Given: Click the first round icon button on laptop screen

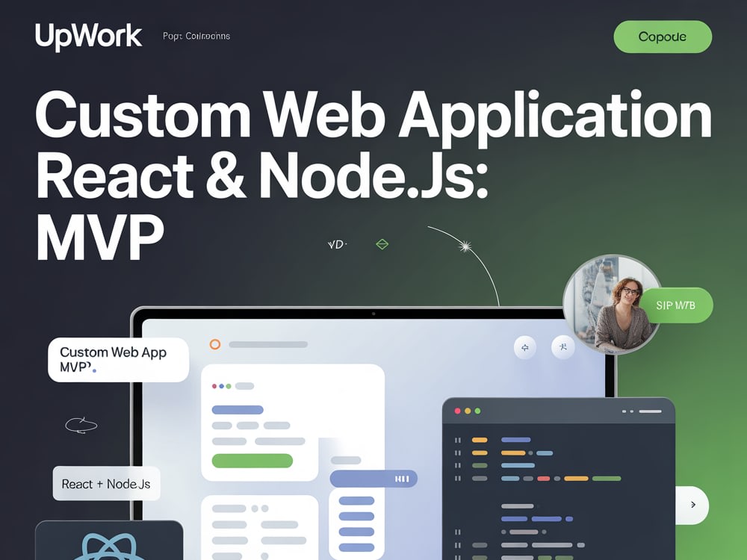Looking at the screenshot, I should click(x=525, y=348).
